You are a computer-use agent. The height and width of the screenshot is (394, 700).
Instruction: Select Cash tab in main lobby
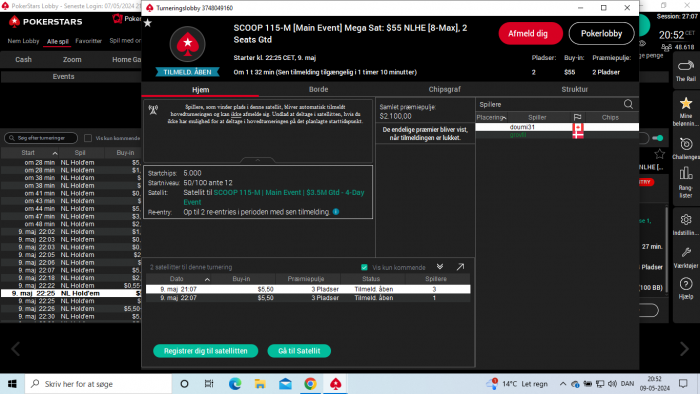[x=23, y=59]
